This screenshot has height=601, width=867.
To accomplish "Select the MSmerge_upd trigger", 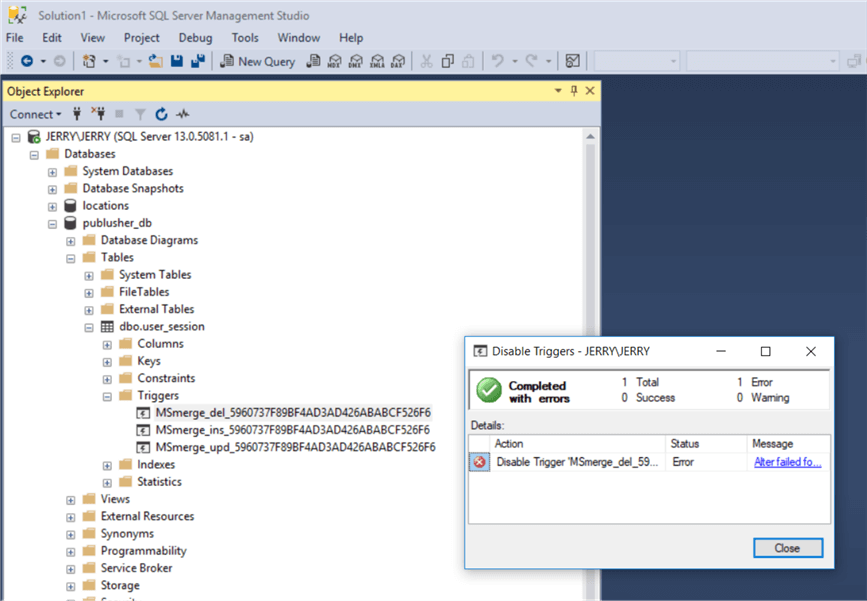I will pyautogui.click(x=289, y=447).
